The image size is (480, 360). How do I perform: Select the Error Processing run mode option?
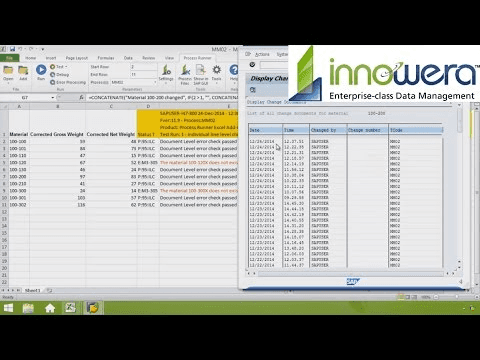68,82
